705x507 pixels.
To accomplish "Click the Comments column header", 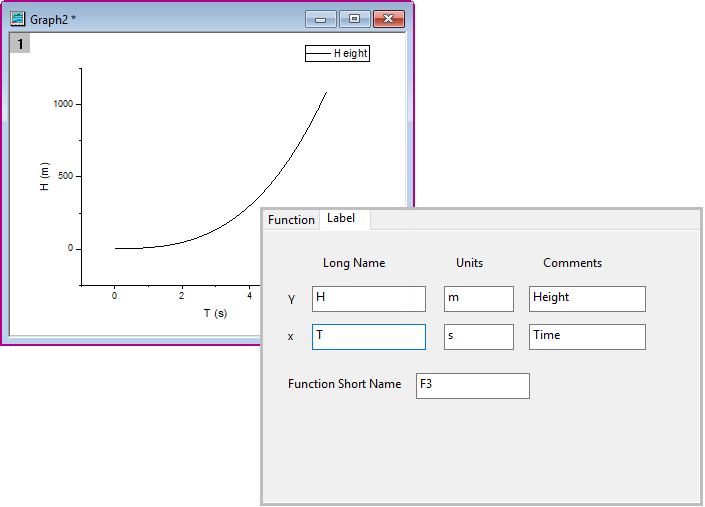I will [572, 263].
